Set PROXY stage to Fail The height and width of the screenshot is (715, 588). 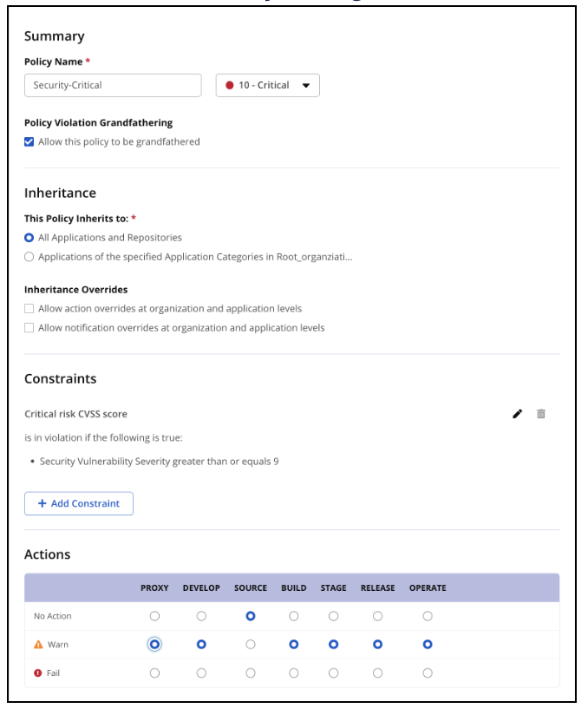154,672
